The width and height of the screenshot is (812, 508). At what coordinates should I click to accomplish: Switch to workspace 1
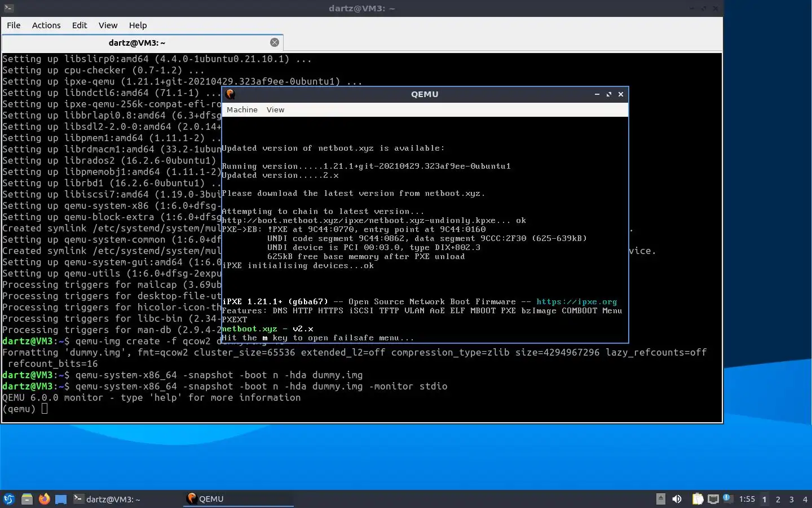(765, 499)
